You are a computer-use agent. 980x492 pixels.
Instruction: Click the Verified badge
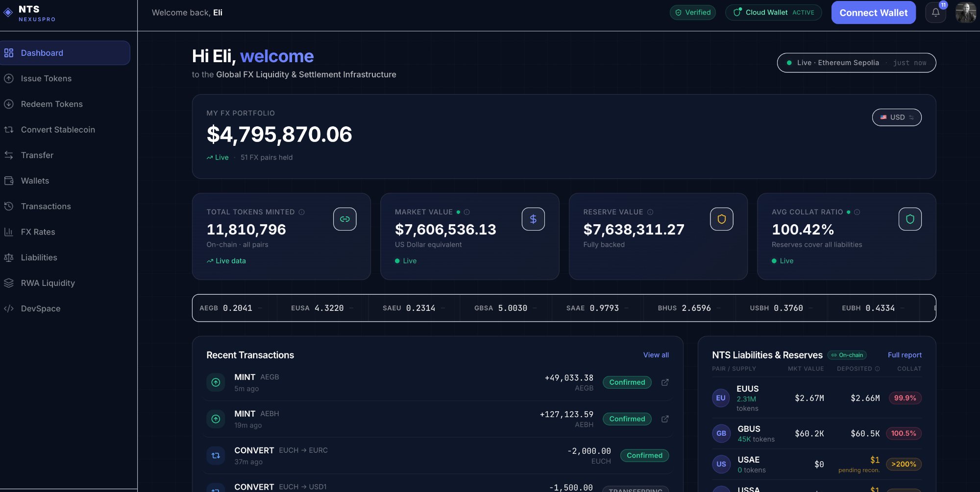pyautogui.click(x=692, y=12)
